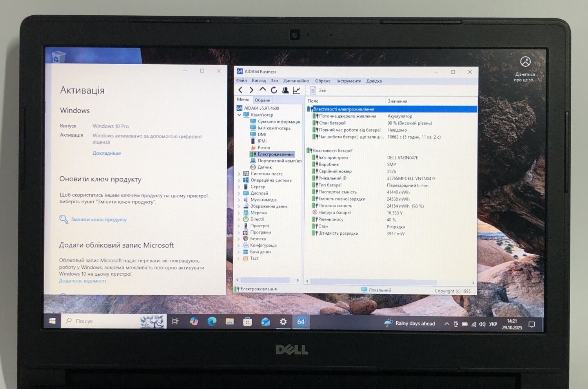Expand the Операційна система tree node
The width and height of the screenshot is (588, 389).
(239, 181)
